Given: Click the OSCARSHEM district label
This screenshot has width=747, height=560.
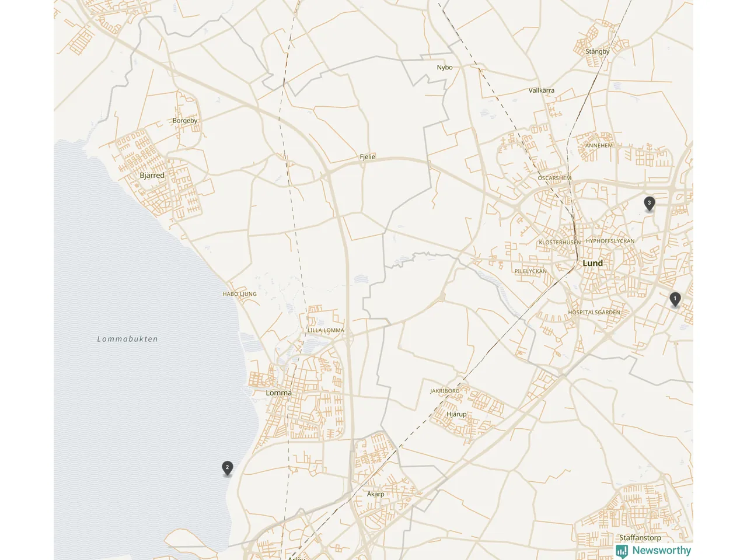Looking at the screenshot, I should click(555, 178).
